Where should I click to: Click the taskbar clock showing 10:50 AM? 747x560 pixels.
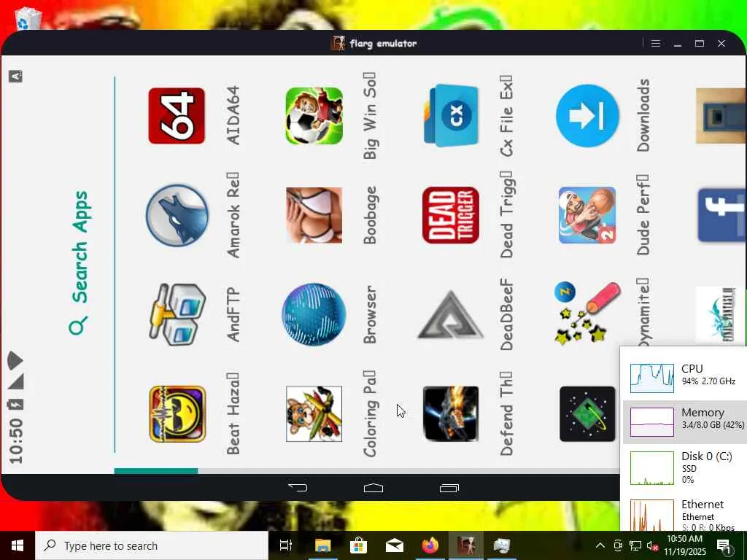point(684,545)
